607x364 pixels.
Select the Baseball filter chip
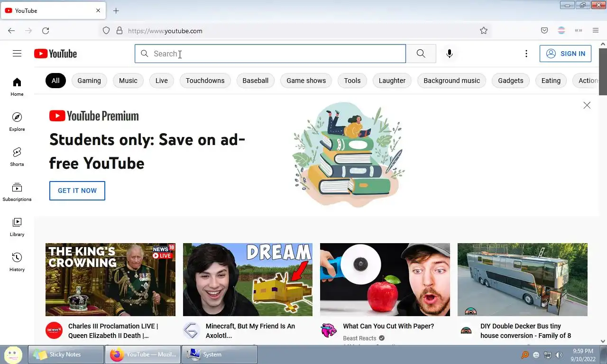pos(256,81)
